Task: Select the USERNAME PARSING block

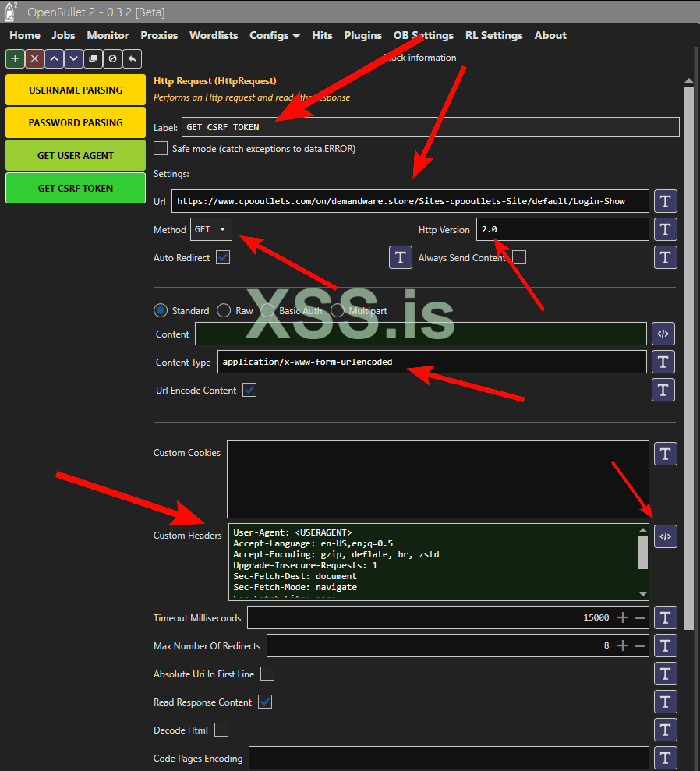Action: pos(76,90)
